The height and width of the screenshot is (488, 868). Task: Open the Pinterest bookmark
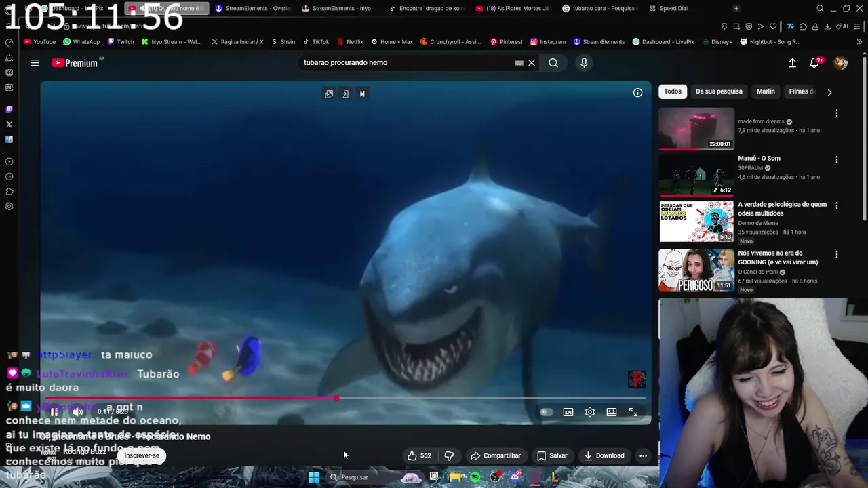click(x=506, y=42)
